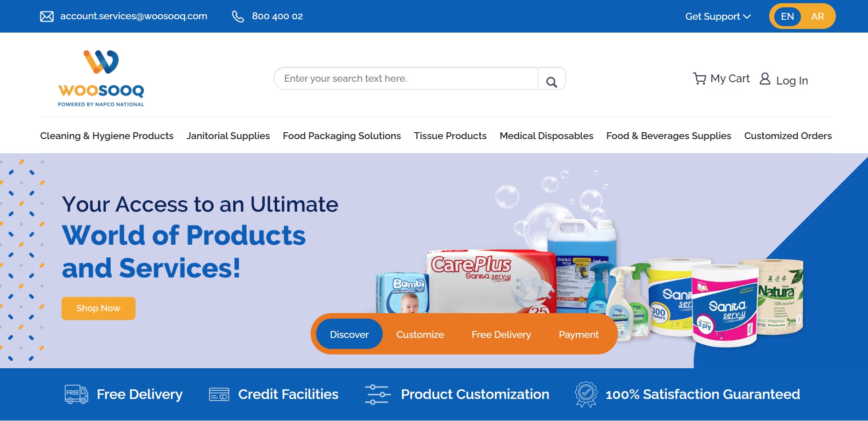
Task: Click the Shop Now button
Action: (x=98, y=308)
